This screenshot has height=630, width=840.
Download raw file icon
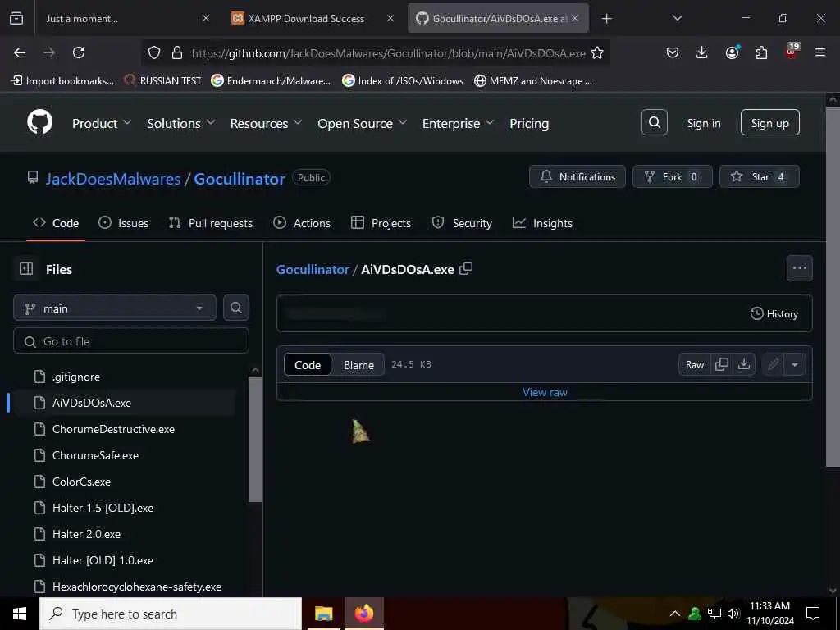(x=744, y=364)
